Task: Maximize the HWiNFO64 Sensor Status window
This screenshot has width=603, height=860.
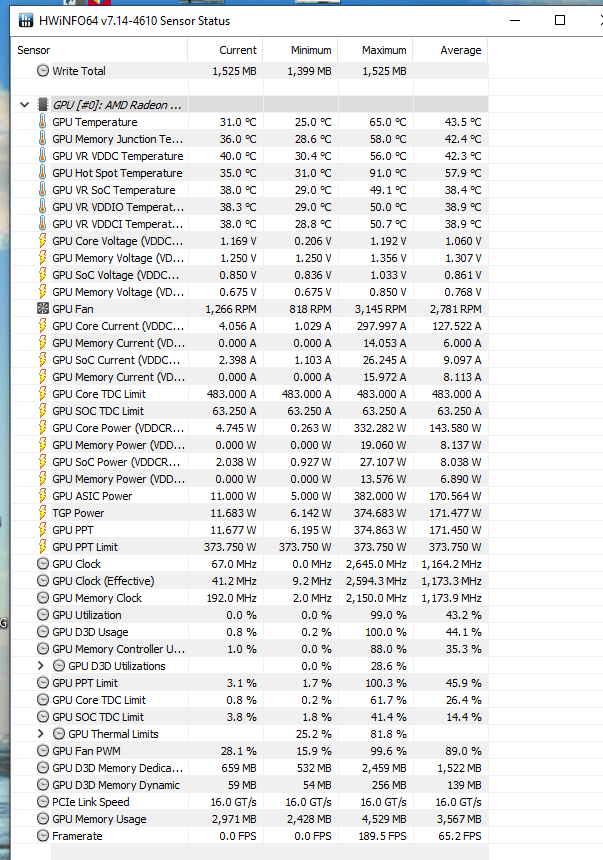Action: [x=560, y=20]
